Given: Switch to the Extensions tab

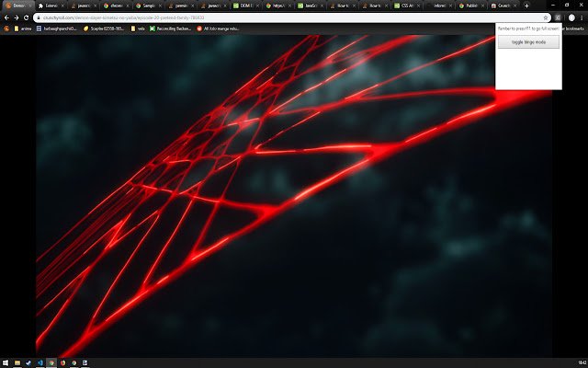Looking at the screenshot, I should [49, 6].
